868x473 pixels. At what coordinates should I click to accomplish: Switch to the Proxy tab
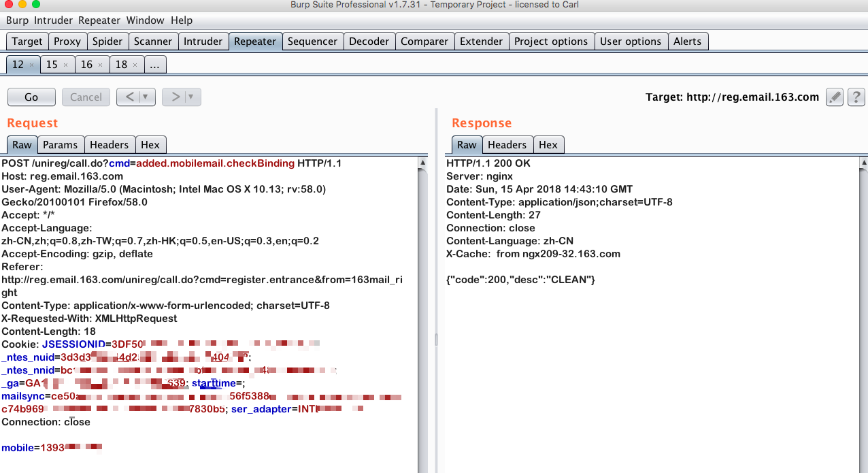[x=67, y=42]
